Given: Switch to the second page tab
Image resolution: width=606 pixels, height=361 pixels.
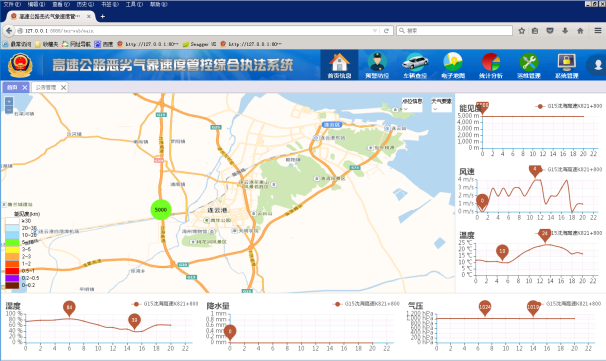Looking at the screenshot, I should tap(50, 87).
